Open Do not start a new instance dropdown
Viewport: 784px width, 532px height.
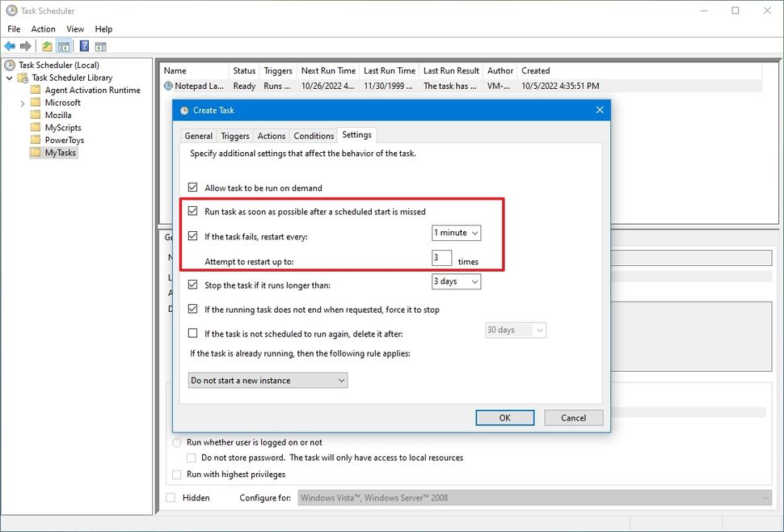tap(268, 380)
